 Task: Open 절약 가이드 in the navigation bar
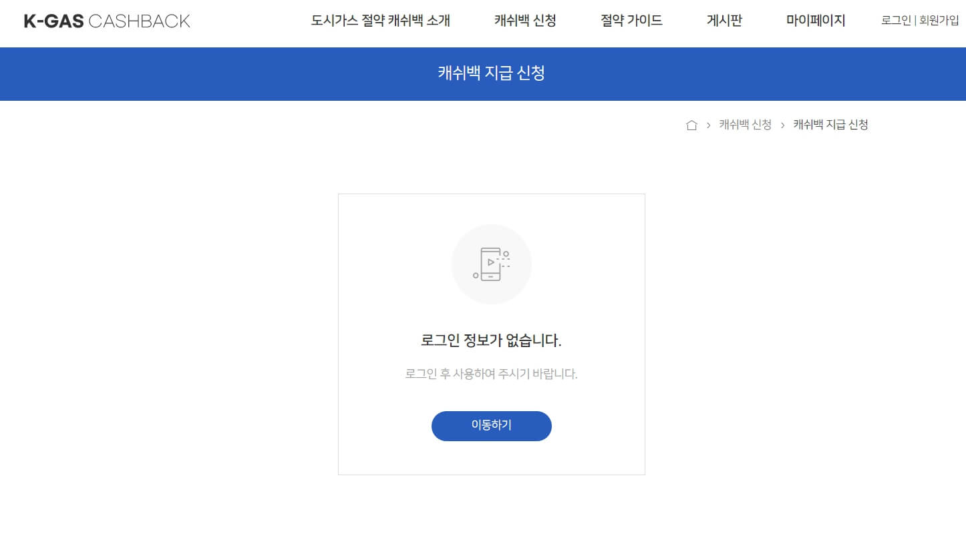[631, 21]
